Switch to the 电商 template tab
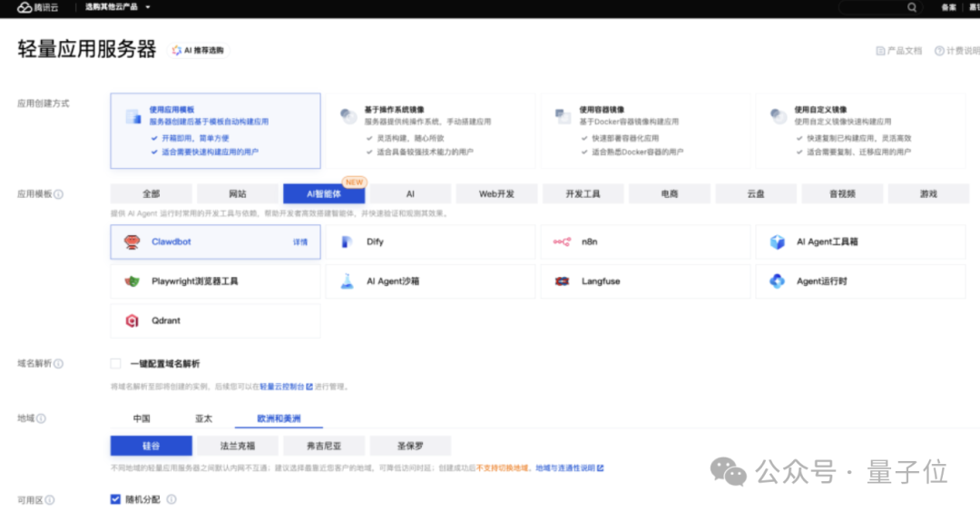 point(670,193)
